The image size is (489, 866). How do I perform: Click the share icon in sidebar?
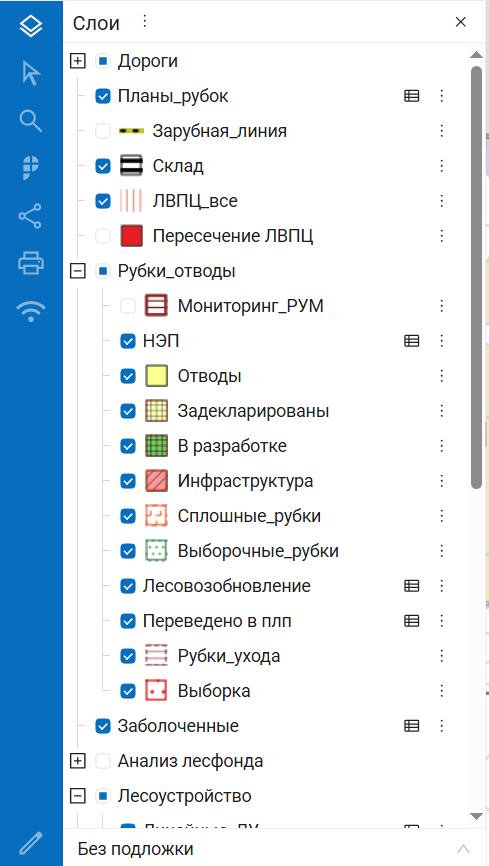coord(30,216)
